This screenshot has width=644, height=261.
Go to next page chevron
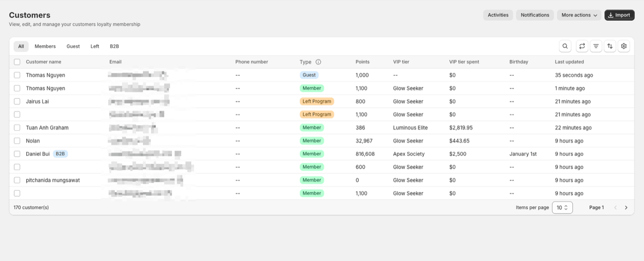pyautogui.click(x=626, y=208)
